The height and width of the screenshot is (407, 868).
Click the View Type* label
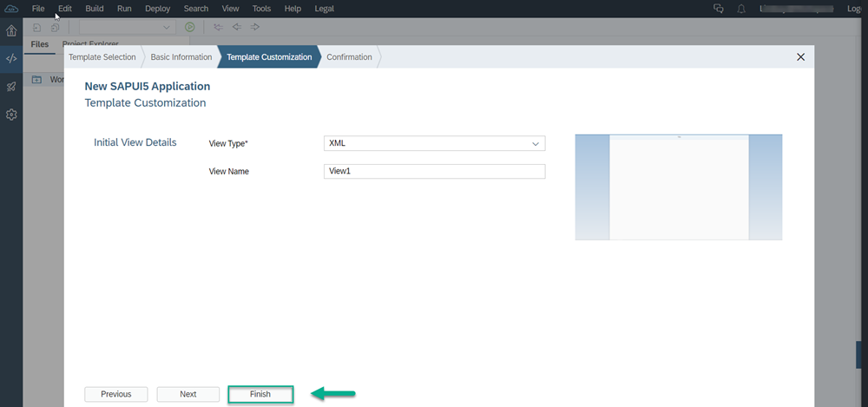click(228, 143)
